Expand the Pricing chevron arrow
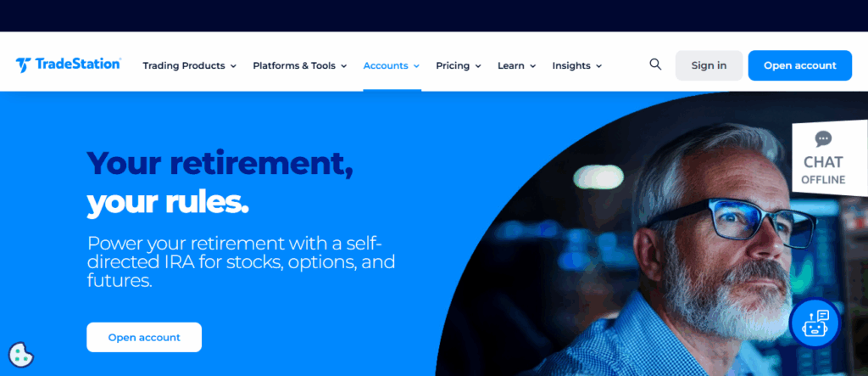Image resolution: width=868 pixels, height=376 pixels. (x=478, y=66)
